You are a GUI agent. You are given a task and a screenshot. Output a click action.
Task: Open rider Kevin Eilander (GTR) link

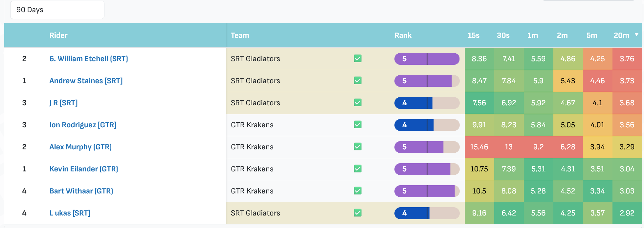point(84,169)
